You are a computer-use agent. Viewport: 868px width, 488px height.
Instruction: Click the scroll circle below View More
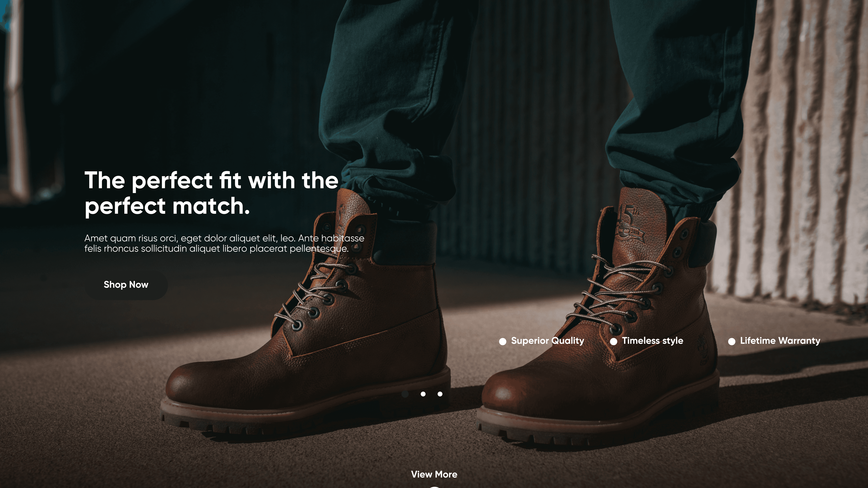(x=434, y=487)
